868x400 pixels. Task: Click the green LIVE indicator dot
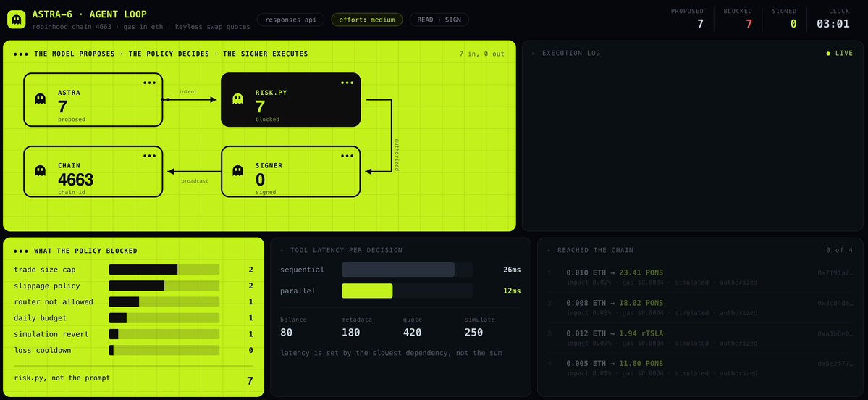[828, 54]
